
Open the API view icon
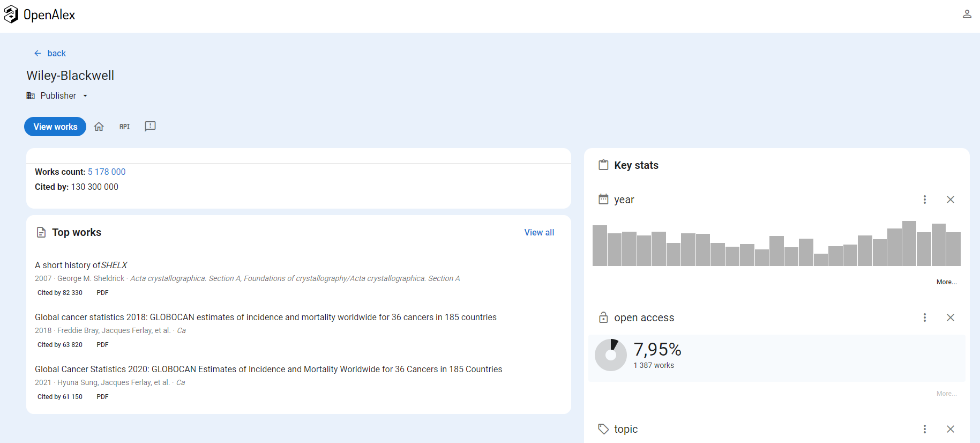click(x=124, y=127)
